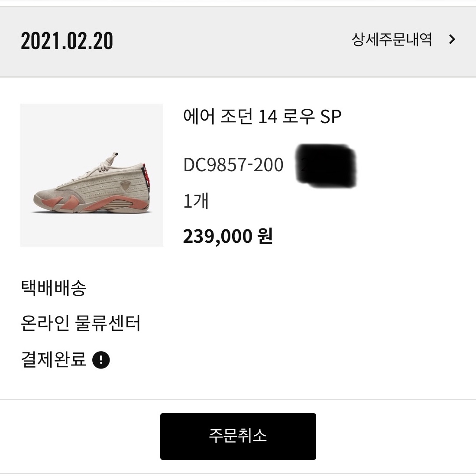This screenshot has height=476, width=476.
Task: Select the product name 에어 조던 14 로우 SP
Action: 262,117
